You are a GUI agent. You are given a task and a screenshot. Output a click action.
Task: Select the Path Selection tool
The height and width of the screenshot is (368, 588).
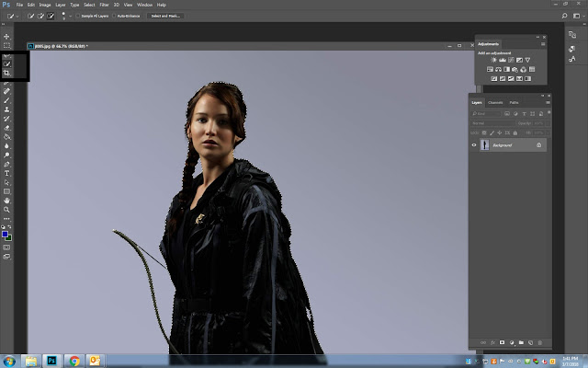point(6,182)
